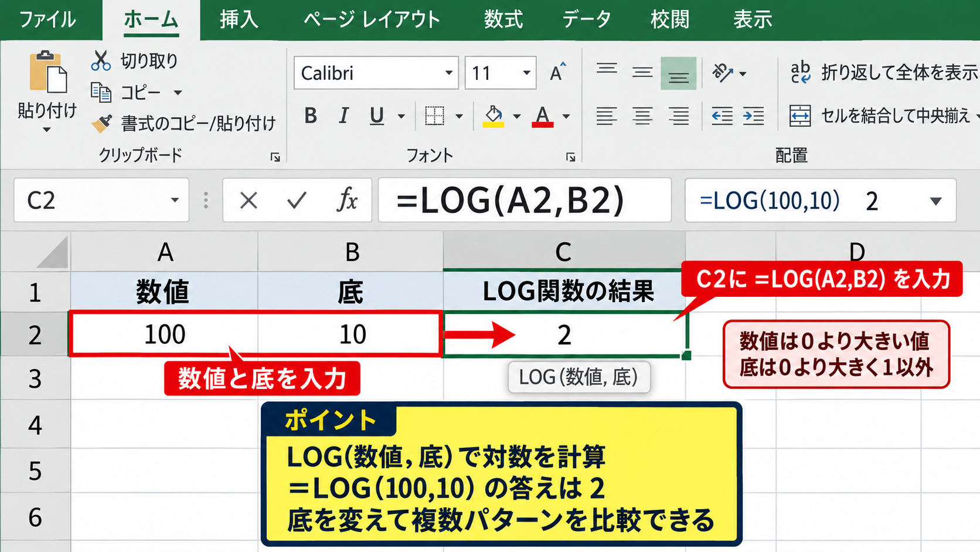The image size is (980, 552).
Task: Apply the Borders icon
Action: (434, 116)
